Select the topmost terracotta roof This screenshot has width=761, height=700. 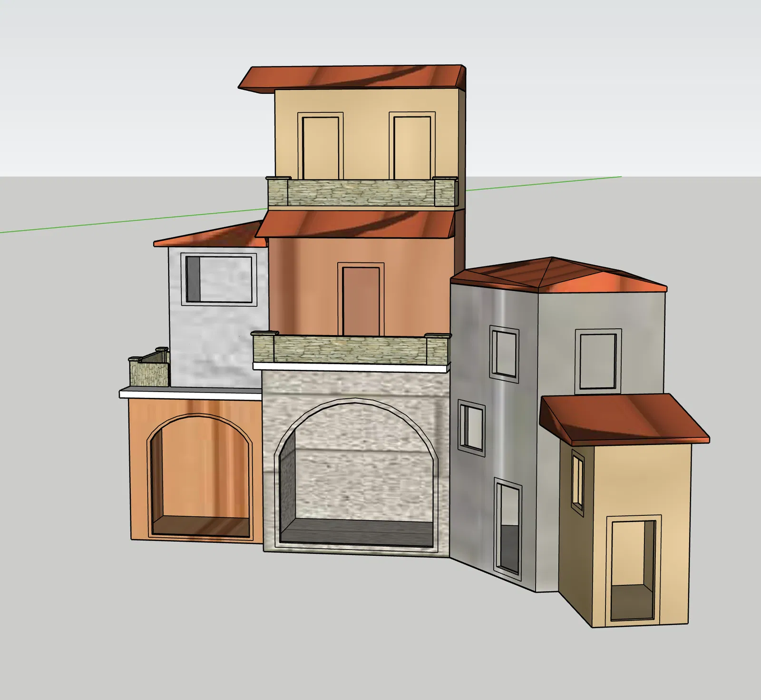[352, 78]
